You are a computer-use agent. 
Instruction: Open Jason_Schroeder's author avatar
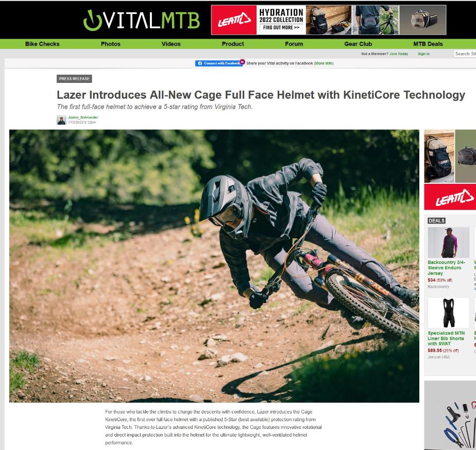(61, 120)
